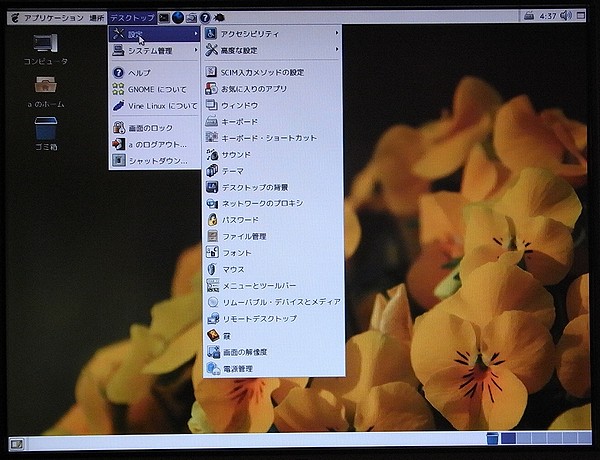This screenshot has height=460, width=600.
Task: Expand the アクセシビリティ submenu
Action: pos(272,34)
